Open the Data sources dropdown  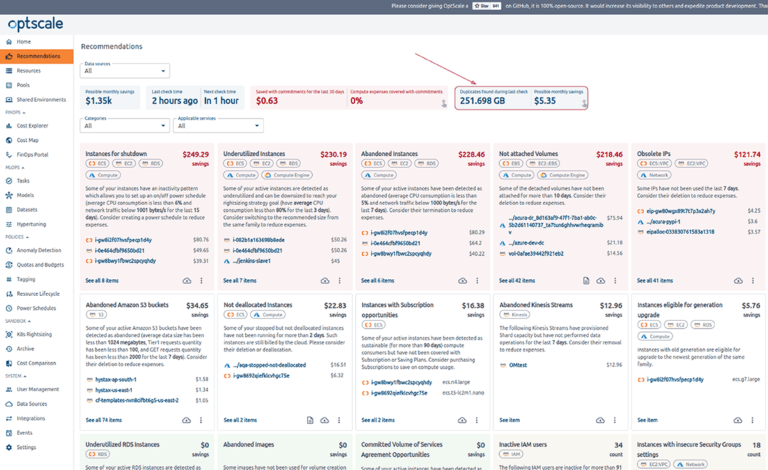[x=125, y=71]
